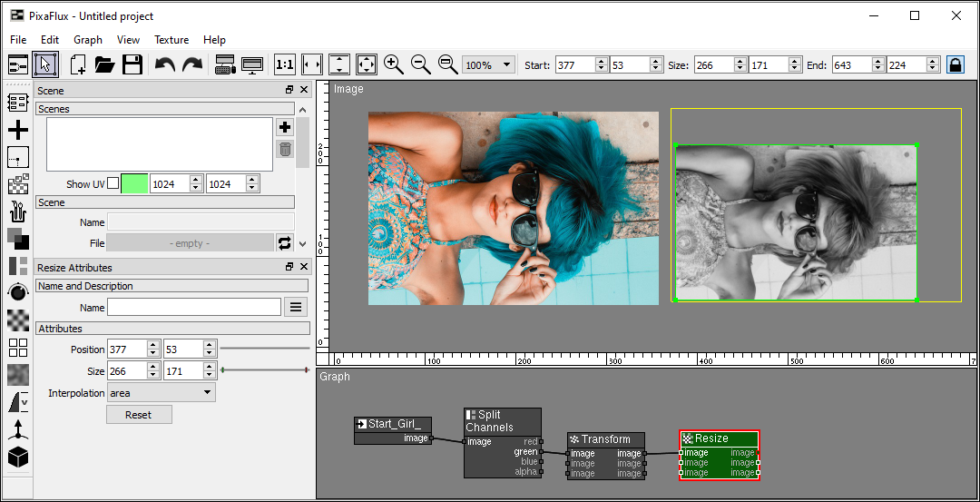Click the Reset button
The width and height of the screenshot is (980, 502).
pyautogui.click(x=139, y=415)
